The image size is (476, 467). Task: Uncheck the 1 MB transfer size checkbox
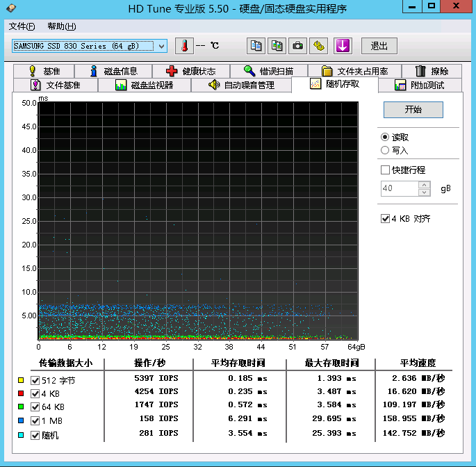(35, 420)
